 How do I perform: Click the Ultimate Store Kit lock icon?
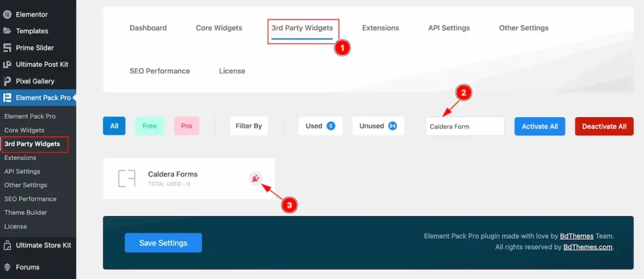click(7, 245)
